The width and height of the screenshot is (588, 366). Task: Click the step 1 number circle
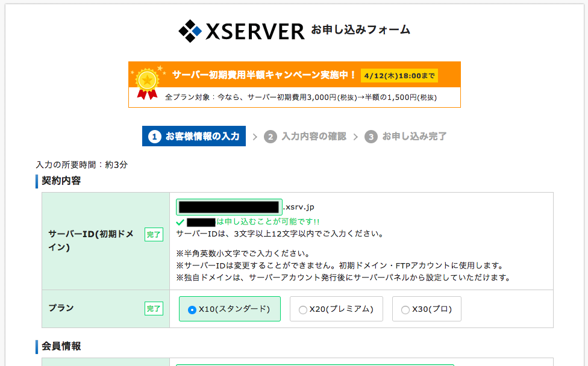click(154, 137)
